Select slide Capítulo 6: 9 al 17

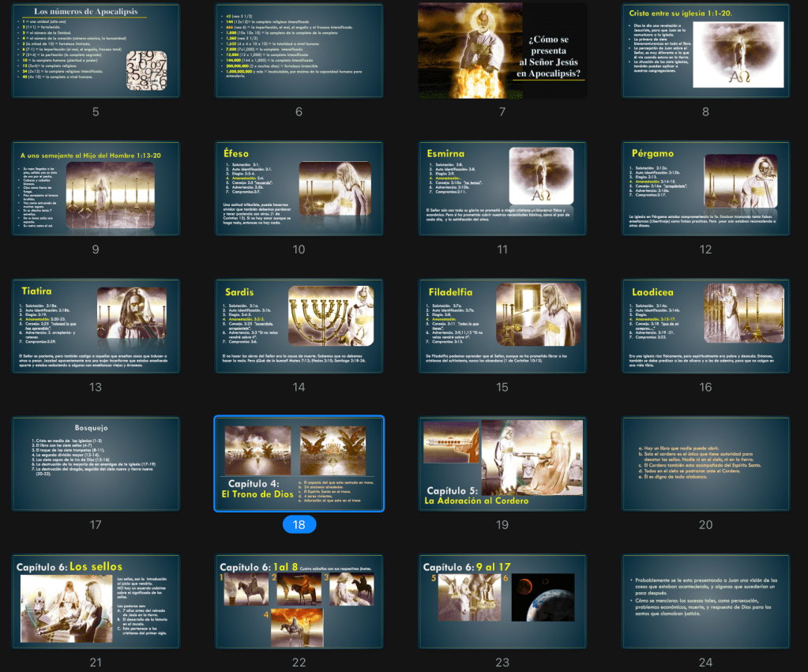pyautogui.click(x=502, y=601)
